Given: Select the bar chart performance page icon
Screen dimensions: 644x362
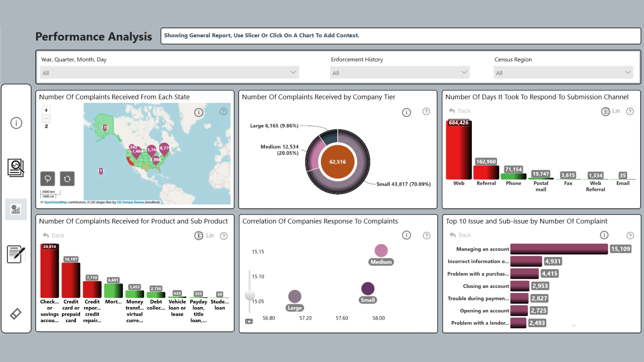Looking at the screenshot, I should [16, 209].
